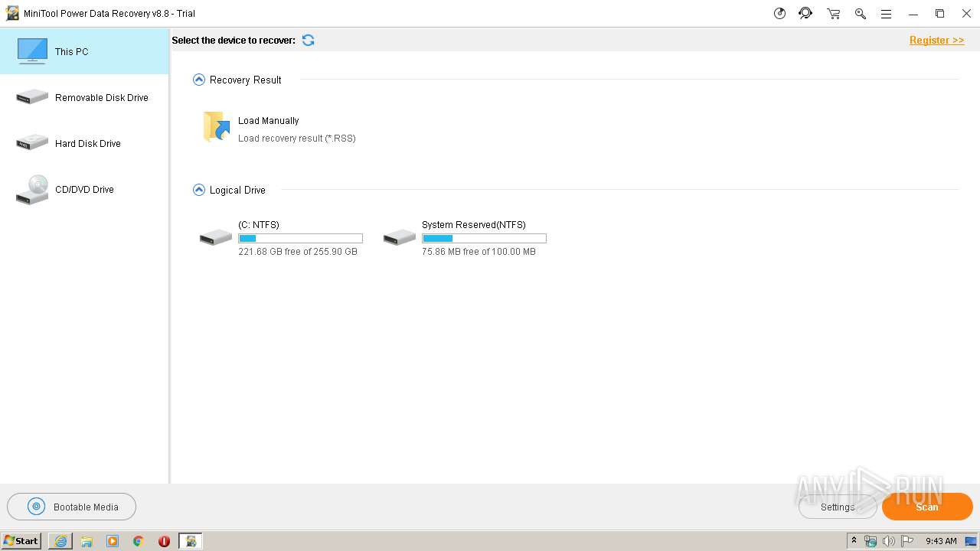The width and height of the screenshot is (980, 551).
Task: Minimize the MiniTool window
Action: (x=913, y=14)
